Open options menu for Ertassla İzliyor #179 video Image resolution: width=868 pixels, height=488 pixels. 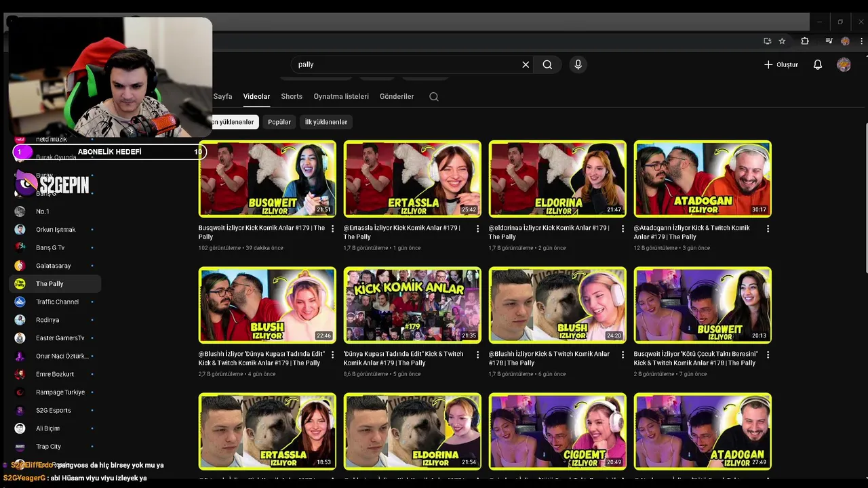tap(477, 229)
